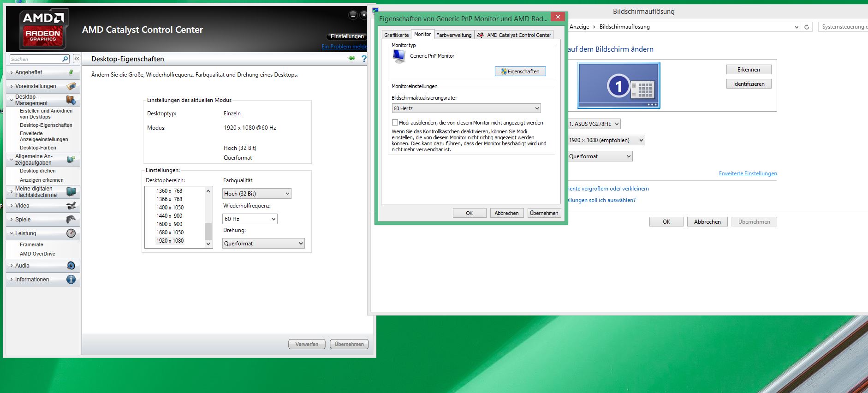Click the Systemsteuerung search field
This screenshot has width=868, height=393.
[843, 27]
